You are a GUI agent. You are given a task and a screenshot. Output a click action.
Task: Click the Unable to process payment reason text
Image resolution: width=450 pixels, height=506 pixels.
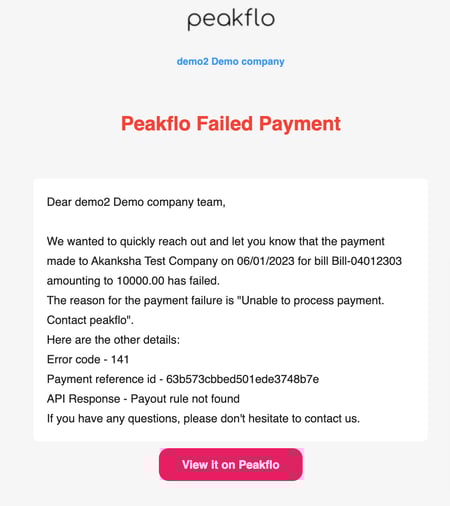pyautogui.click(x=311, y=301)
